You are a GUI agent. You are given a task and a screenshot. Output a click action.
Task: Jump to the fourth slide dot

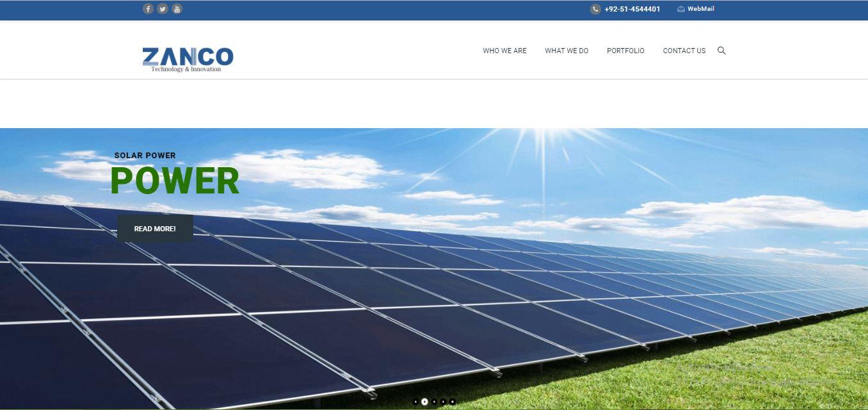pos(443,402)
